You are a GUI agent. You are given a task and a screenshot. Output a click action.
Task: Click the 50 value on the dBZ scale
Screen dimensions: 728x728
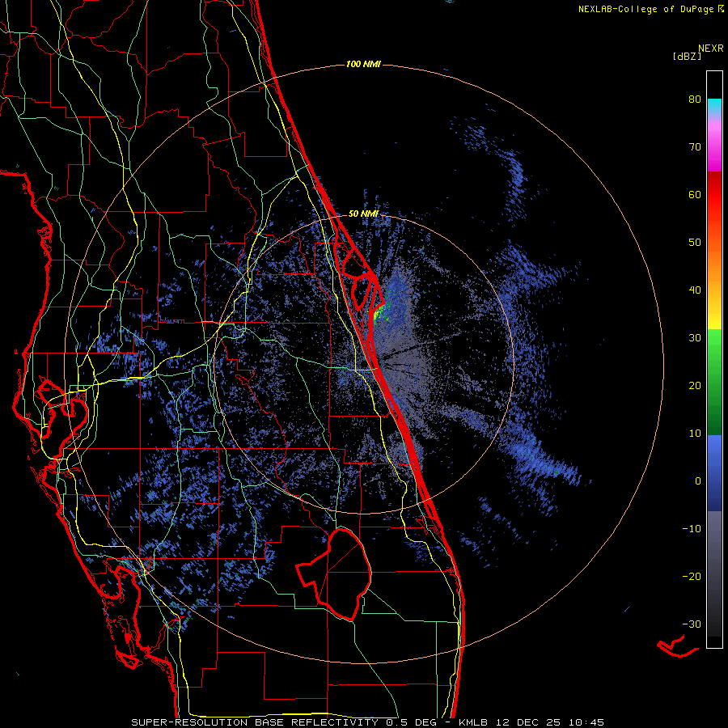pos(695,243)
